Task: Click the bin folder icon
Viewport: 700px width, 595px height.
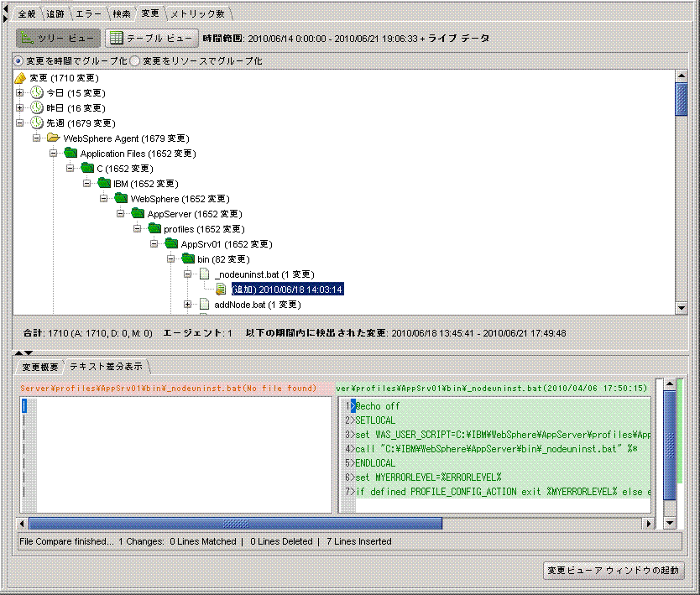Action: click(188, 258)
